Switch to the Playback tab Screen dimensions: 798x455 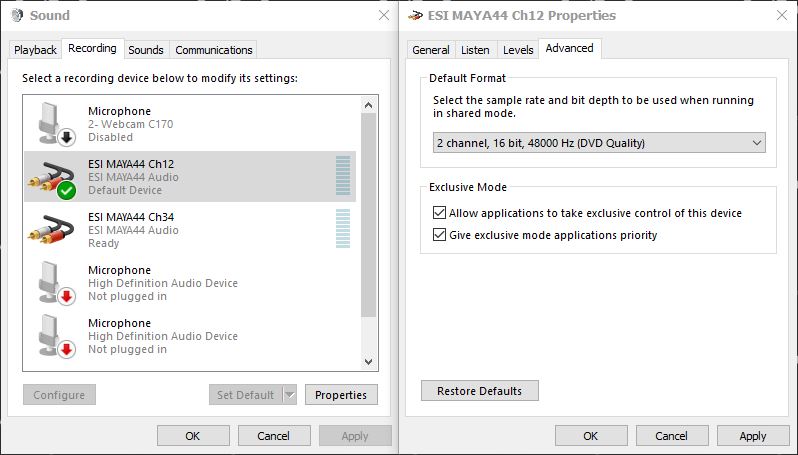coord(36,50)
